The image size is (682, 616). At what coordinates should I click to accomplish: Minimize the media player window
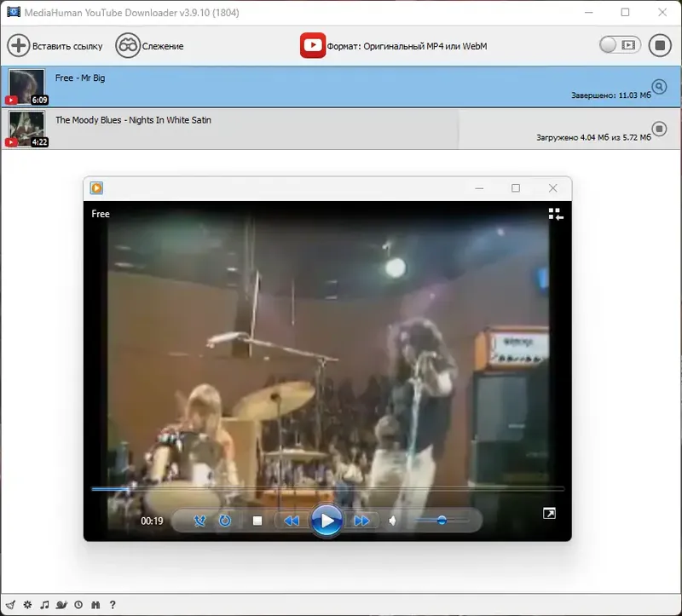(x=479, y=187)
